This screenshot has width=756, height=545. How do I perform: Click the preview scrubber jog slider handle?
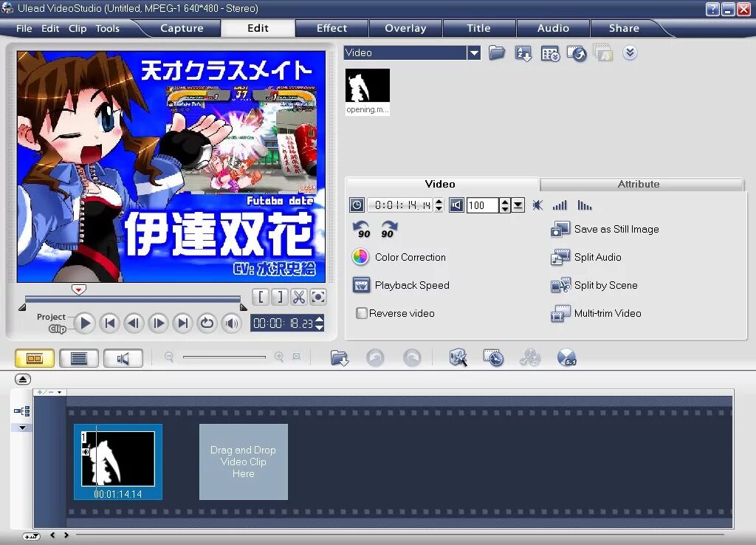point(78,289)
